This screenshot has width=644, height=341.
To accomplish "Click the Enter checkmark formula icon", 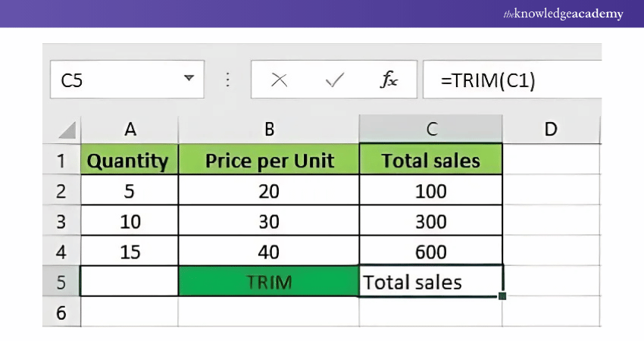I will (x=333, y=80).
